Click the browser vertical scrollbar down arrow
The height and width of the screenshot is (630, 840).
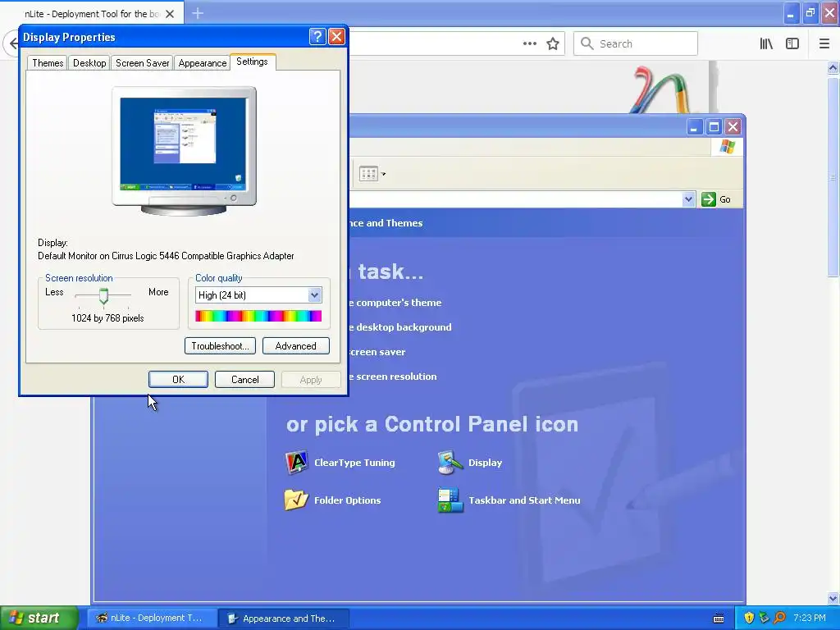point(833,598)
